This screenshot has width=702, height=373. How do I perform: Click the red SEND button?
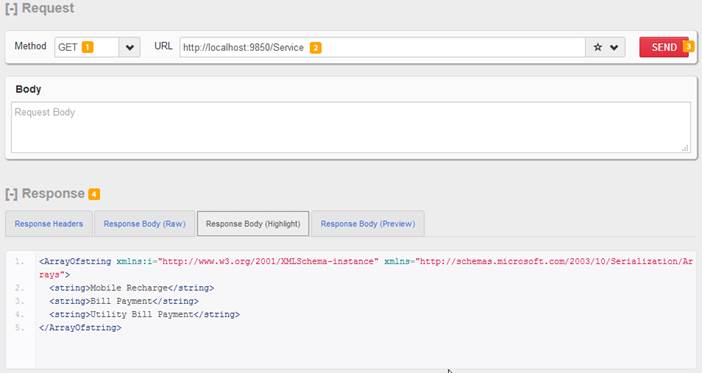pyautogui.click(x=664, y=47)
